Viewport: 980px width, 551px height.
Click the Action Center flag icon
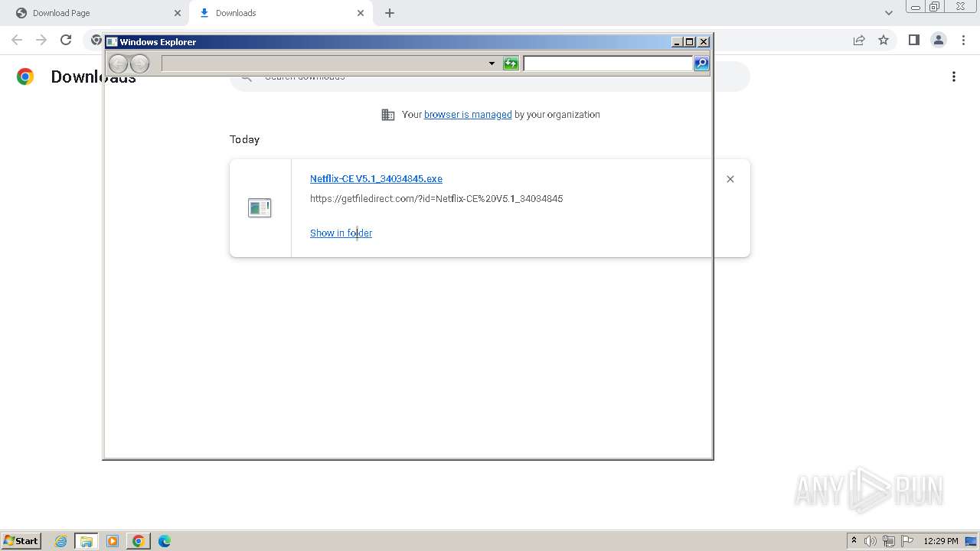point(907,541)
